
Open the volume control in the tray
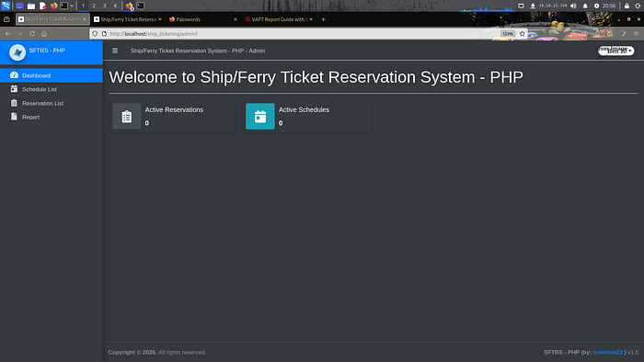click(574, 6)
